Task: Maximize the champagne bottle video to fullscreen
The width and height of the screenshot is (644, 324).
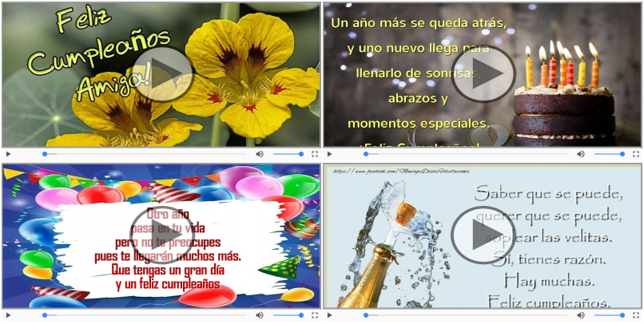Action: (637, 315)
